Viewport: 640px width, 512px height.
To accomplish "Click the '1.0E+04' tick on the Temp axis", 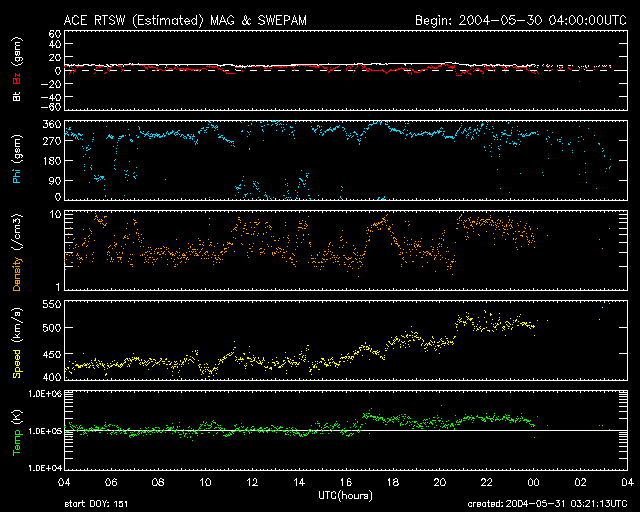I will coord(45,468).
